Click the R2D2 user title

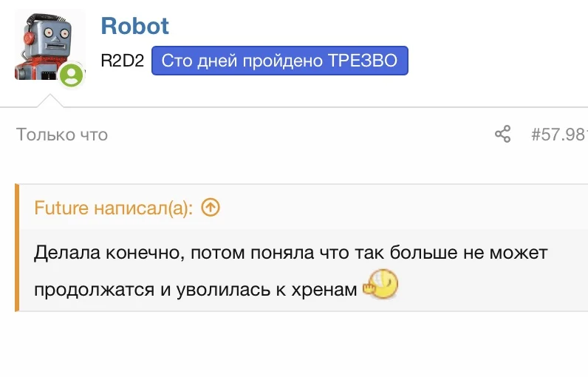pos(123,61)
